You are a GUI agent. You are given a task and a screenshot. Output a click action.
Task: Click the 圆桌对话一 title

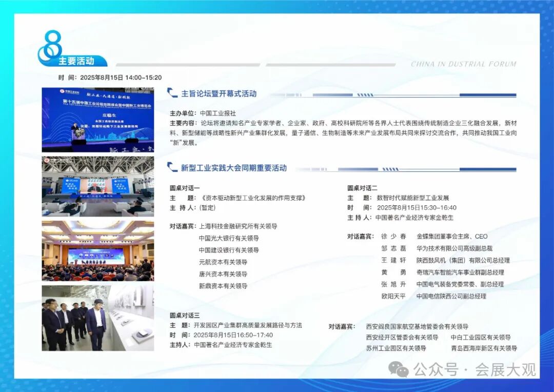click(x=185, y=188)
